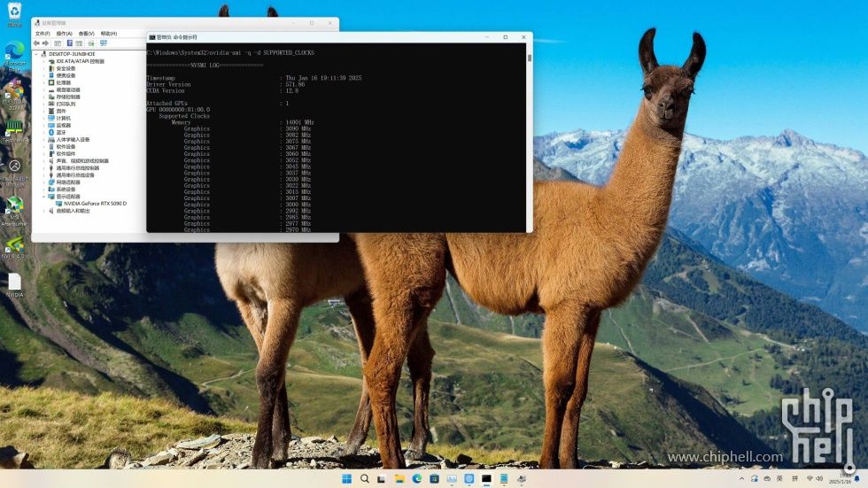Expand the IDE ATA/ATAPI 控制器 node
868x488 pixels.
click(x=43, y=61)
